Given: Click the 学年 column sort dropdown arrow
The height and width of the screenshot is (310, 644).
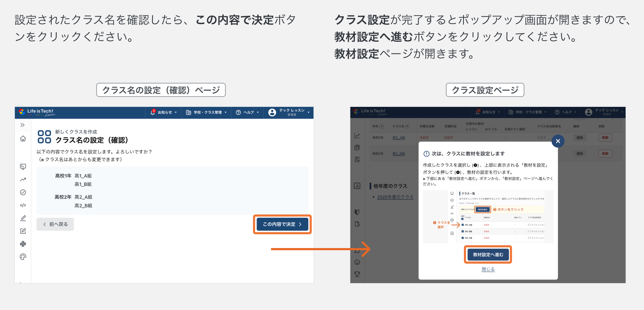Looking at the screenshot, I should (x=381, y=126).
